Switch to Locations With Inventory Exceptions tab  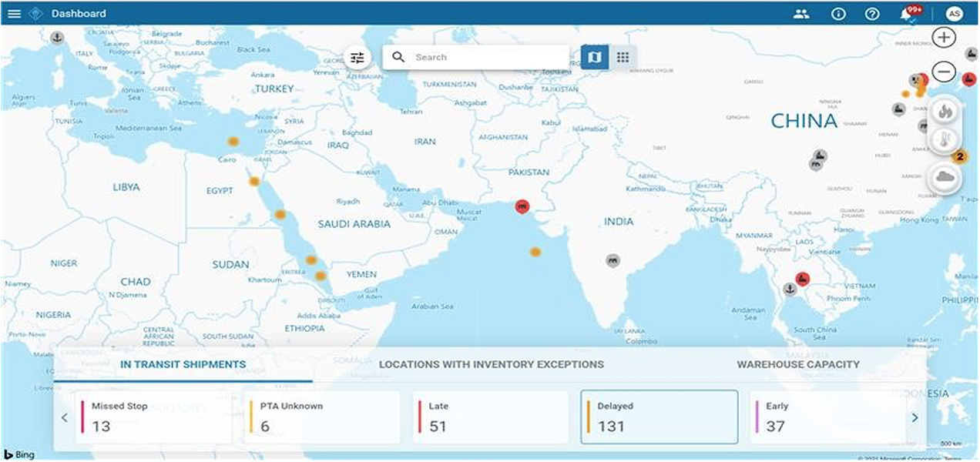(492, 364)
